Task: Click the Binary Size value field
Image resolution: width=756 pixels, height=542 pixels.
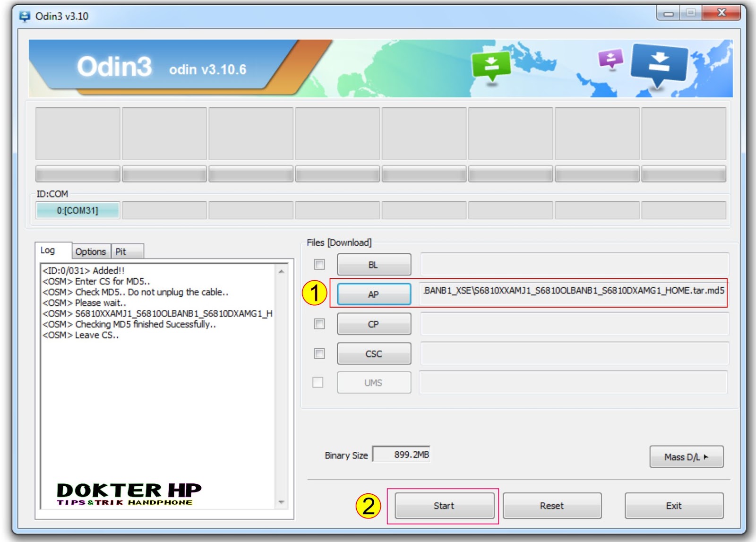Action: click(401, 454)
